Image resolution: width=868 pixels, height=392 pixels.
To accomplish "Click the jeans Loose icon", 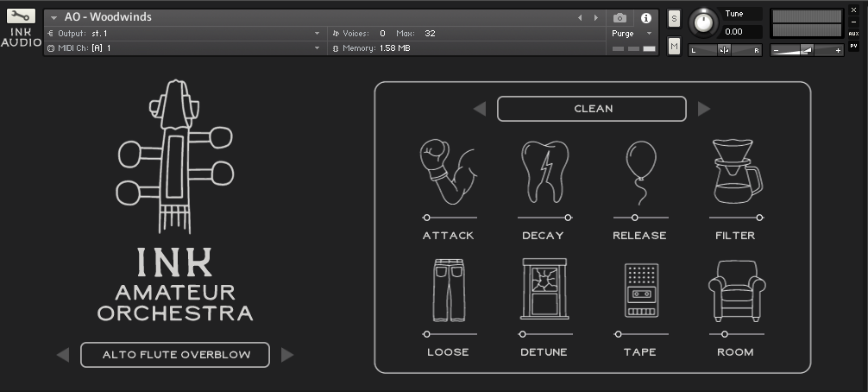I will click(x=448, y=290).
